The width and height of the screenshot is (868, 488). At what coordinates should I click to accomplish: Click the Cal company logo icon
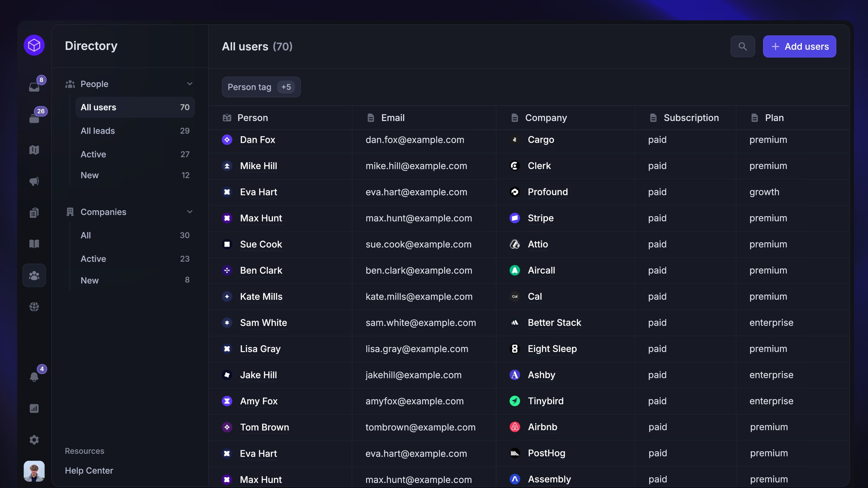[x=515, y=296]
